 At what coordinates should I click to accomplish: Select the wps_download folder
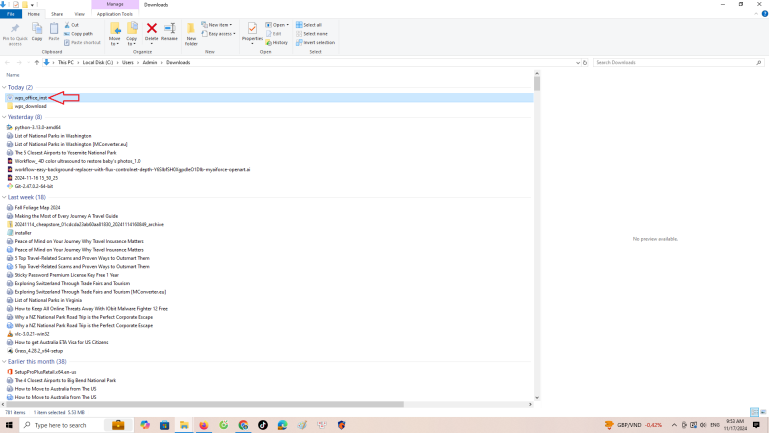tap(30, 106)
